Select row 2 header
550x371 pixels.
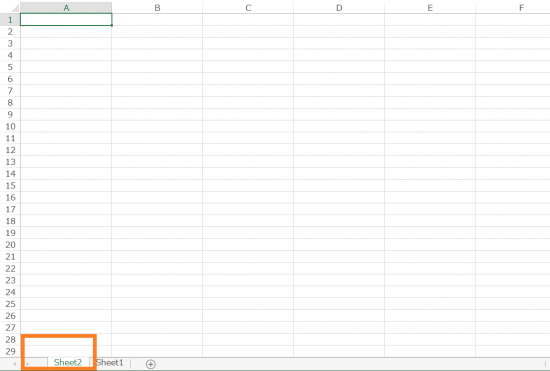[10, 32]
